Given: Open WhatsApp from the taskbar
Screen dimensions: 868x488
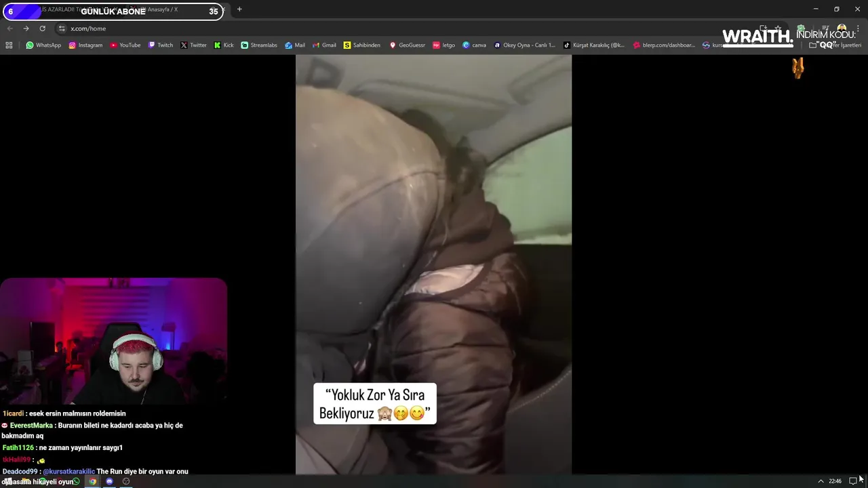Looking at the screenshot, I should (x=76, y=481).
